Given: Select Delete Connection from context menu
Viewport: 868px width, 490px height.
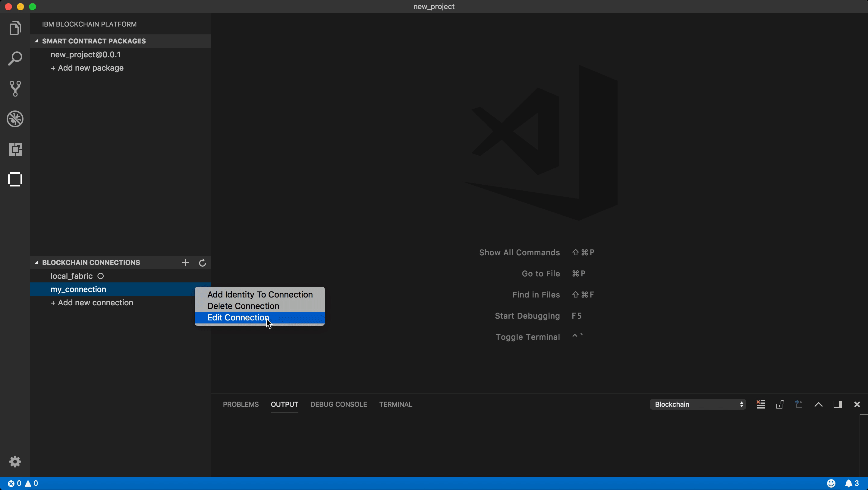Looking at the screenshot, I should 243,306.
